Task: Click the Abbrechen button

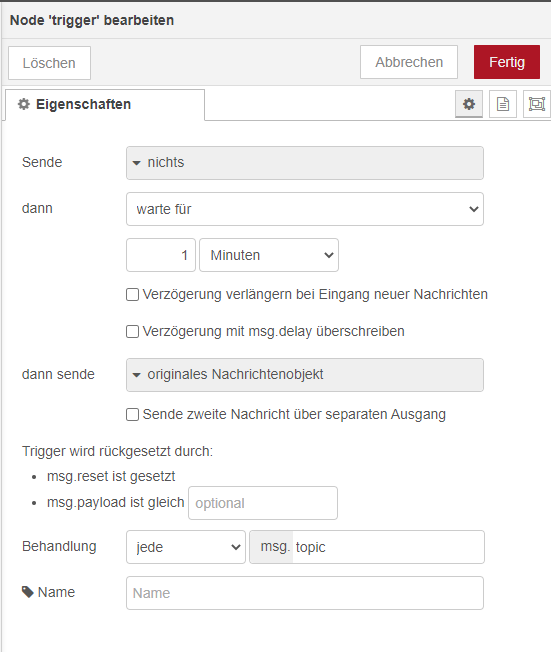Action: click(409, 62)
